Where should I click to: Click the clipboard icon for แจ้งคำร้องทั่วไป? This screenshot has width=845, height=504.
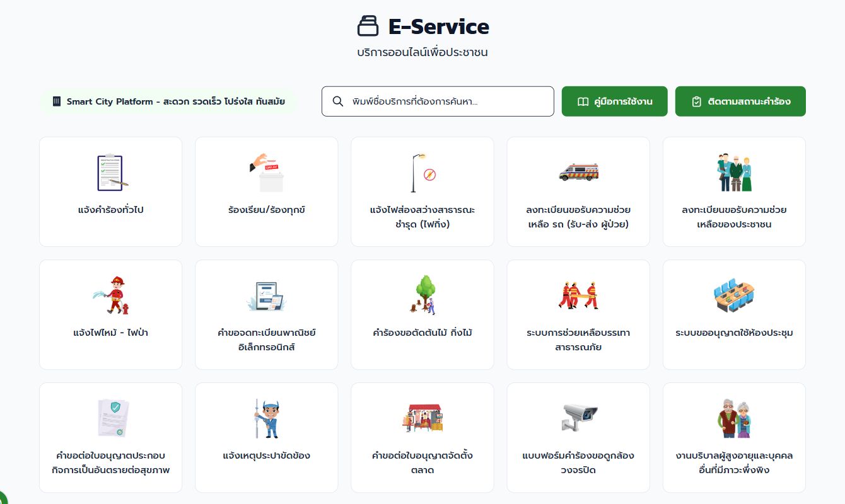click(111, 172)
